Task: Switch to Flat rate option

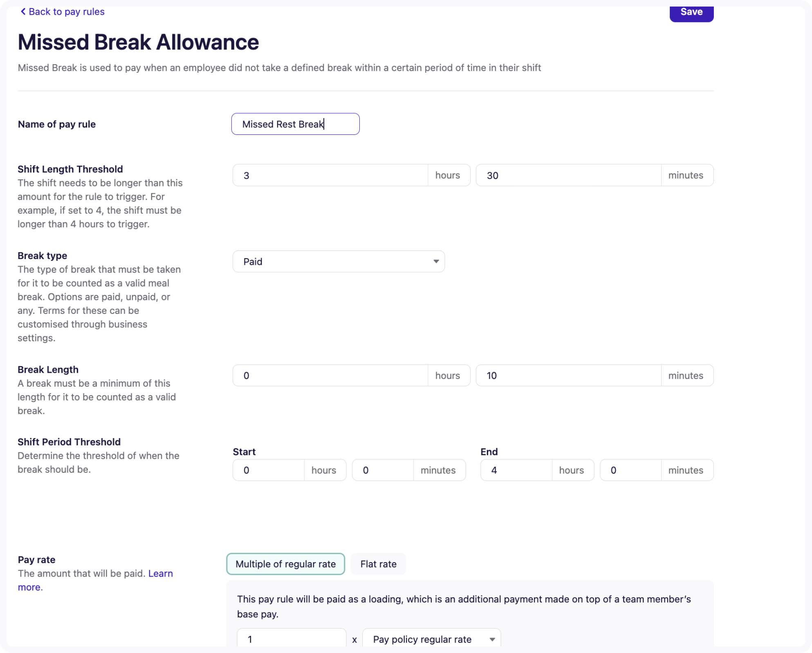Action: (x=378, y=564)
